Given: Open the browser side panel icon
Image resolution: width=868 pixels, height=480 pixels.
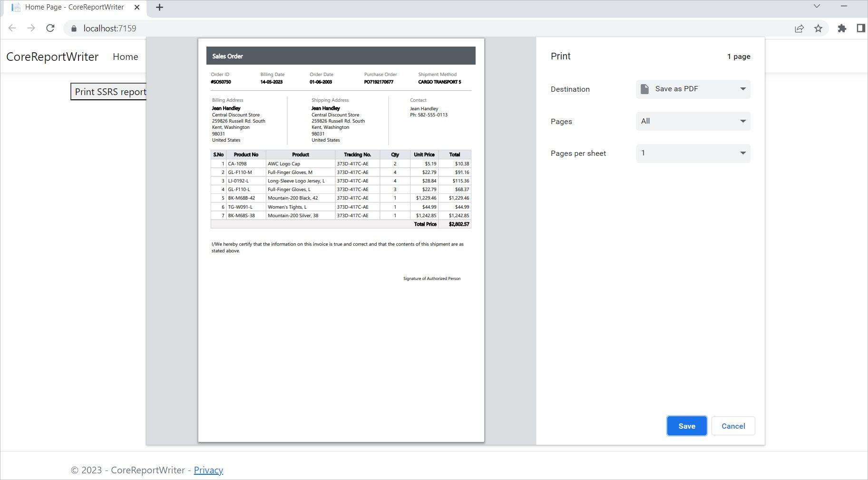Looking at the screenshot, I should click(x=861, y=28).
